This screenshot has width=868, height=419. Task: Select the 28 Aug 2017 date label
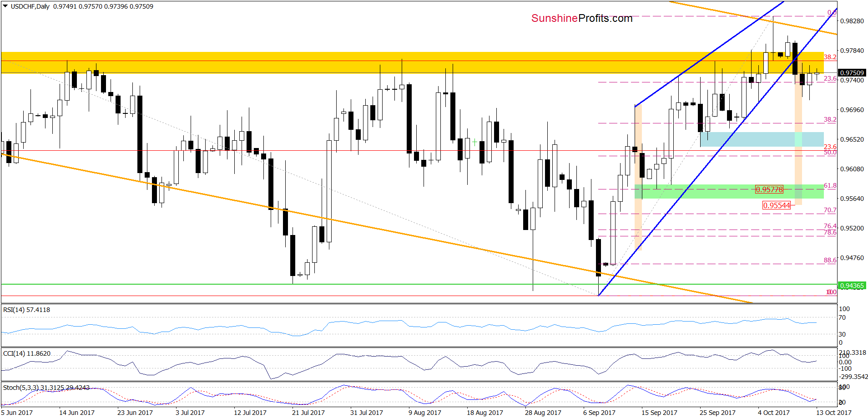(543, 413)
